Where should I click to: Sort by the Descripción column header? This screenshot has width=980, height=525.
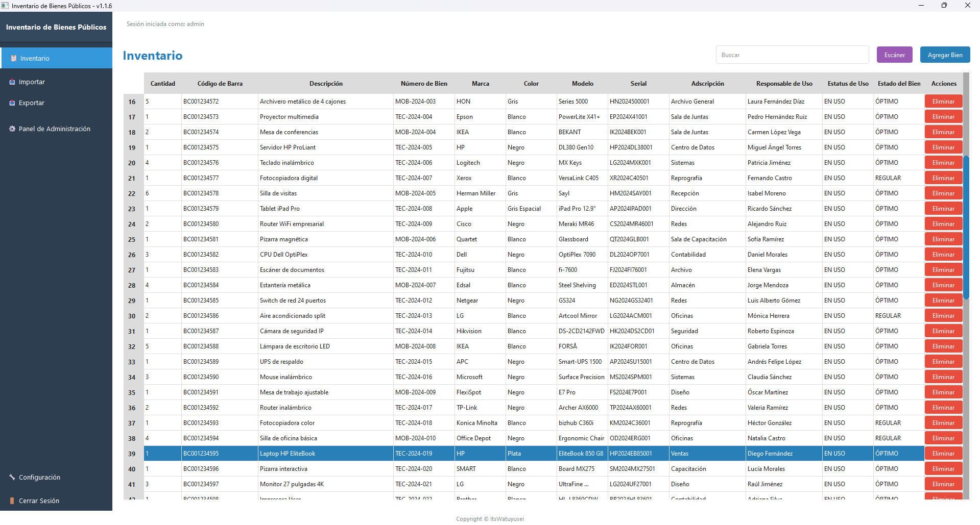[x=326, y=83]
